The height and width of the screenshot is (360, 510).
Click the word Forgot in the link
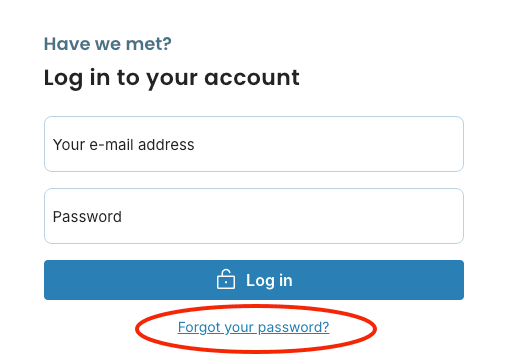[199, 327]
